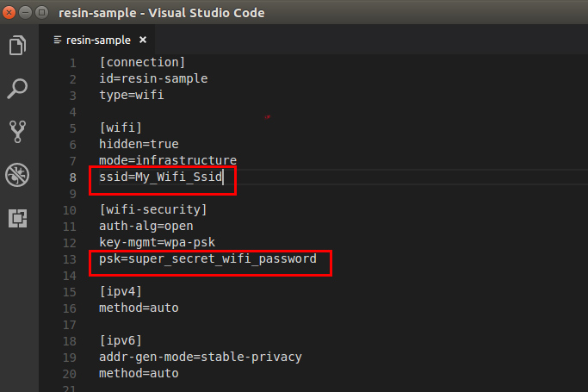Place cursor on ssid=My_Wifi_Ssid line
The image size is (588, 392).
(160, 177)
